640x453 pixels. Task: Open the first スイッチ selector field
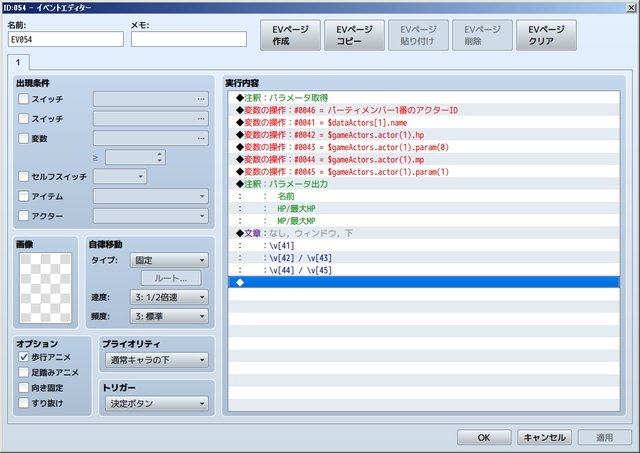click(151, 99)
